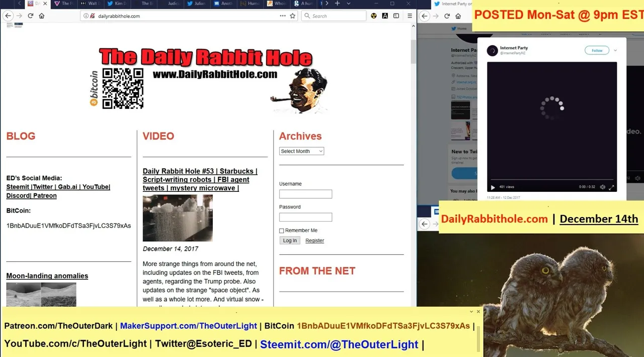Click the Internet Party profile avatar in the tweet

(493, 50)
